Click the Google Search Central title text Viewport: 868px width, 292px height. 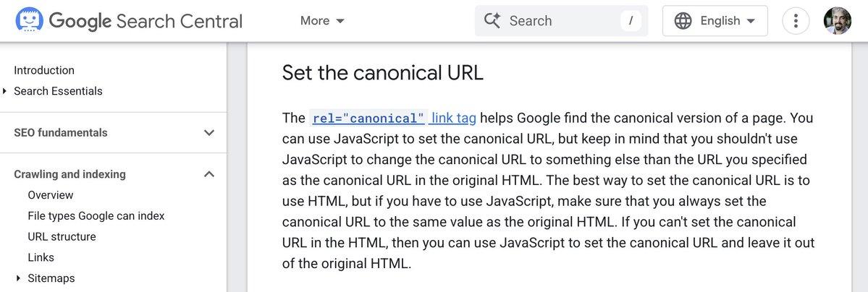tap(146, 21)
